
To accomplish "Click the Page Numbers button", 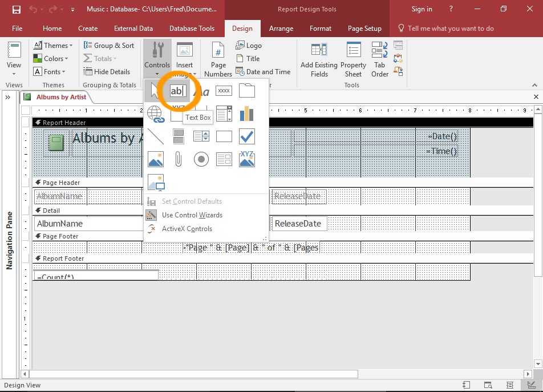I will tap(218, 59).
